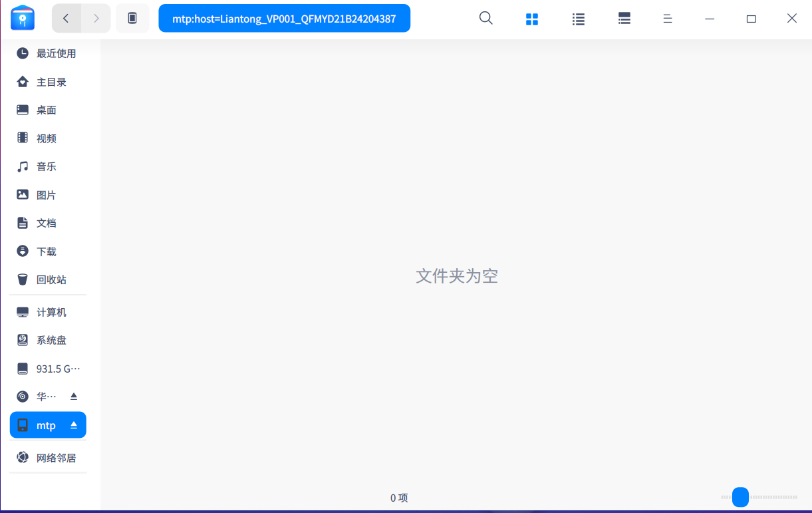Open the 视频 (Videos) folder in sidebar
The width and height of the screenshot is (812, 513).
(x=47, y=138)
